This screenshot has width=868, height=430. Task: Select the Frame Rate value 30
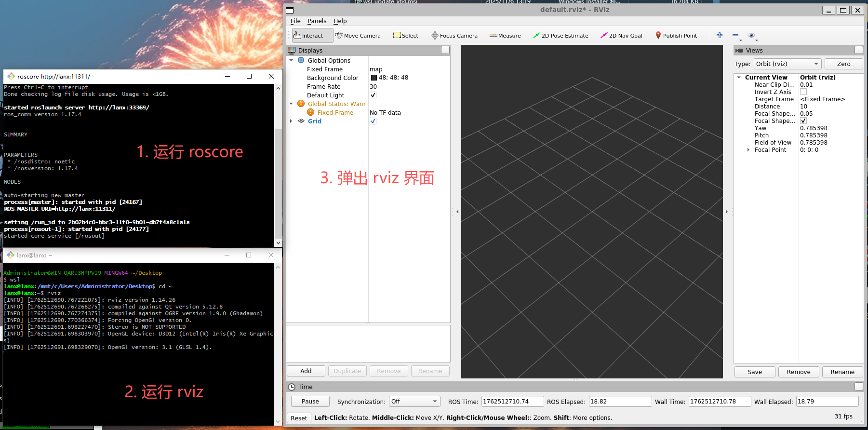374,86
